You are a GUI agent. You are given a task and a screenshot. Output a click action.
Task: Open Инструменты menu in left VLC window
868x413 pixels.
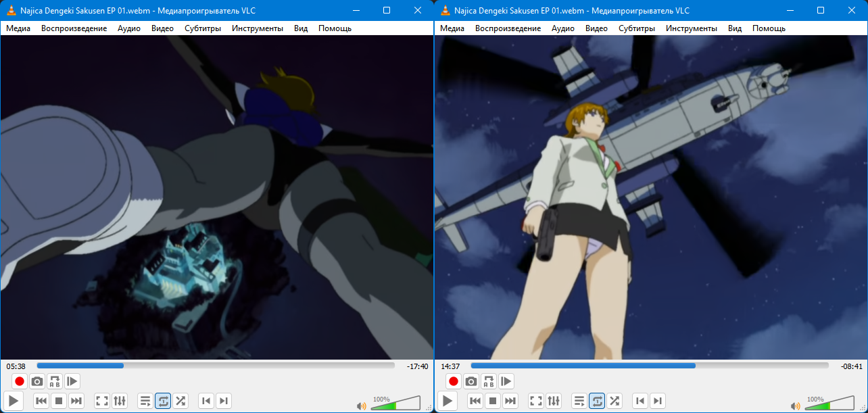point(258,28)
